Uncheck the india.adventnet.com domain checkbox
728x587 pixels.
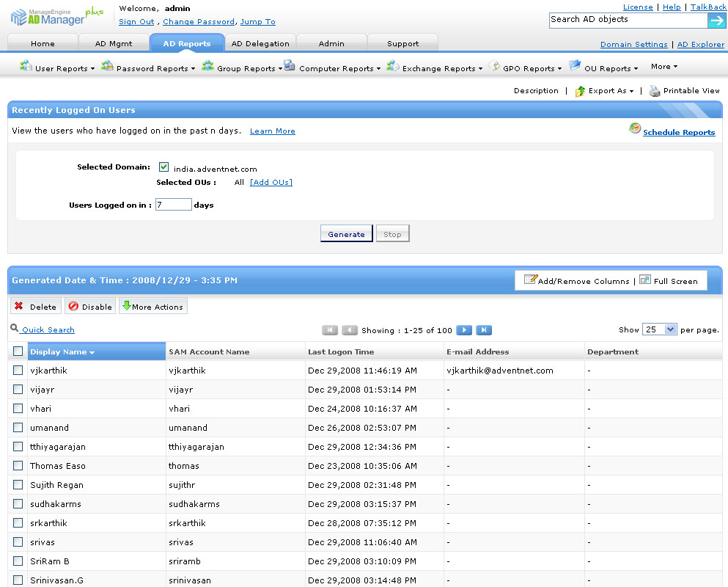[164, 167]
